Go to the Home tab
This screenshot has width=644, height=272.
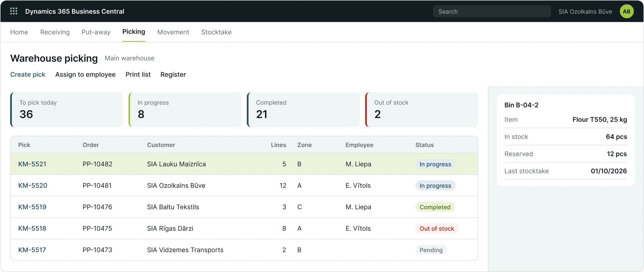pos(19,32)
